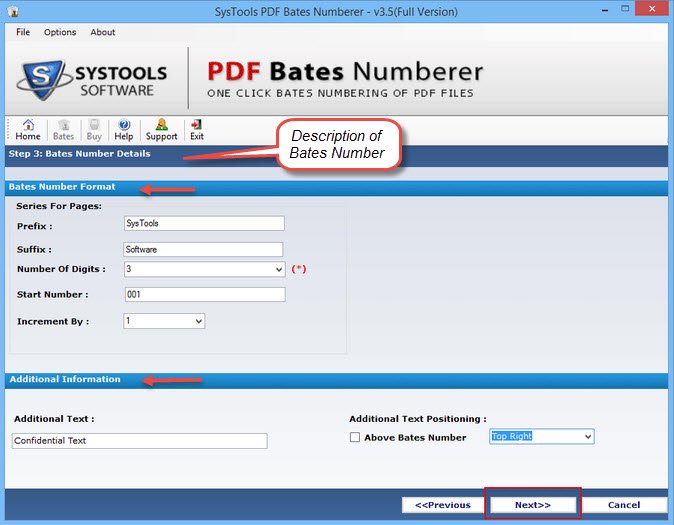Viewport: 674px width, 525px height.
Task: Click the Number Of Digits label
Action: click(x=61, y=269)
